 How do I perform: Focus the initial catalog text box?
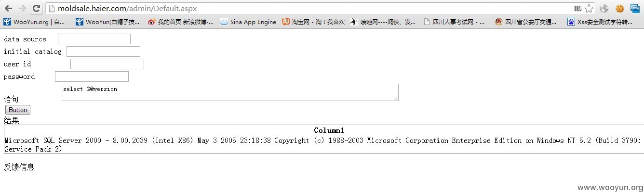(x=103, y=51)
